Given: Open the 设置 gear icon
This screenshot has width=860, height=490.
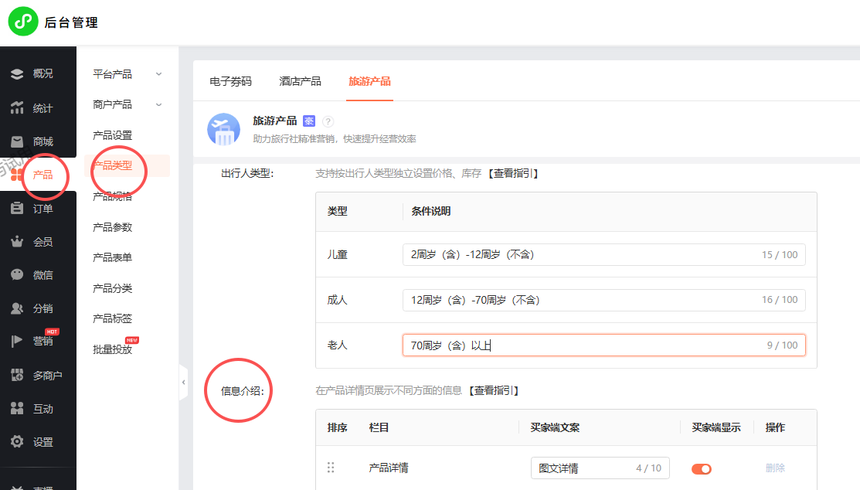Looking at the screenshot, I should [17, 442].
